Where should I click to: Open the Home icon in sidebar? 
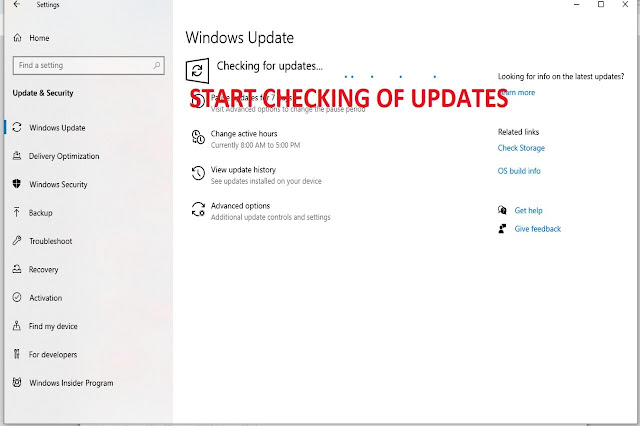(17, 38)
